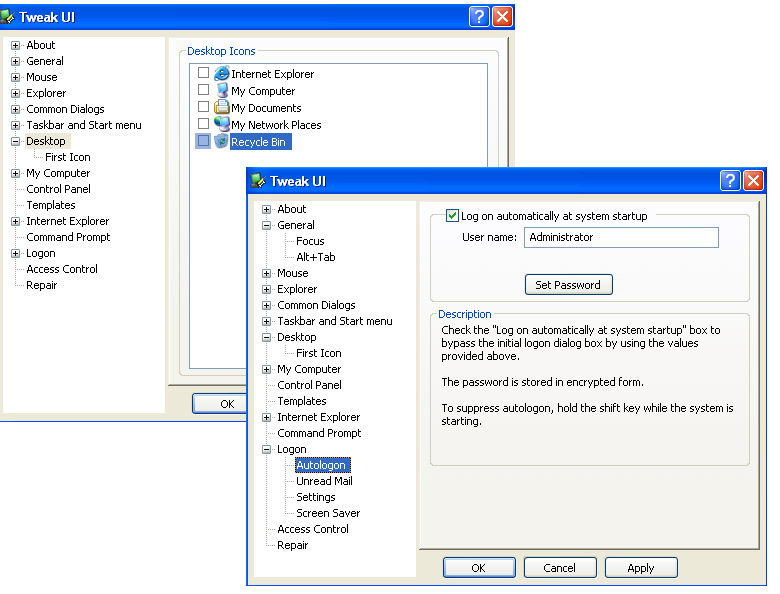Expand the Logon node in back window tree
This screenshot has width=780, height=594.
[15, 253]
